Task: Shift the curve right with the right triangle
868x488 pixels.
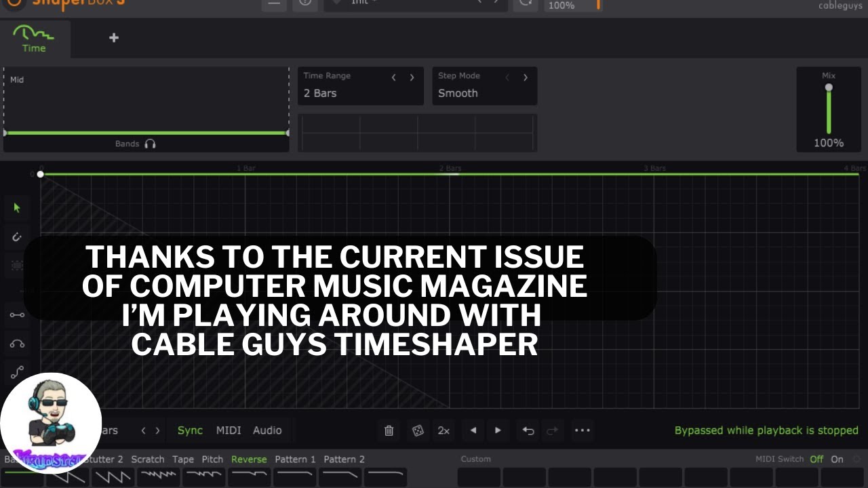Action: 498,430
